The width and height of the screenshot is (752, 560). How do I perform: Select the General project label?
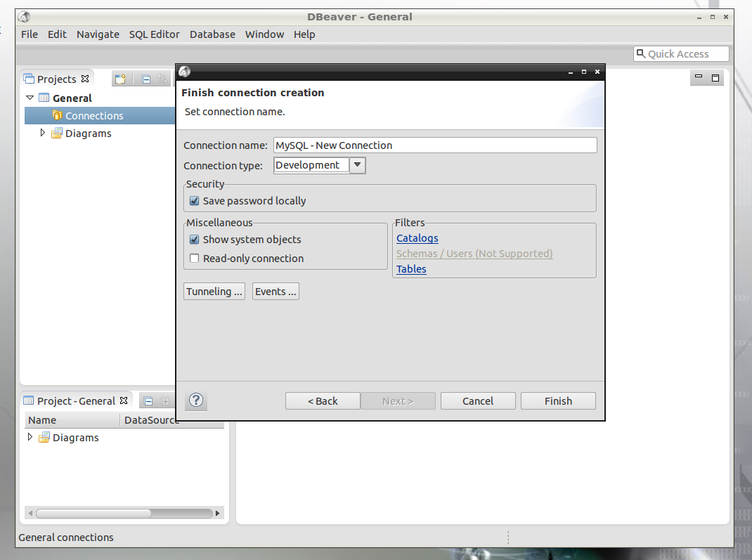click(72, 98)
